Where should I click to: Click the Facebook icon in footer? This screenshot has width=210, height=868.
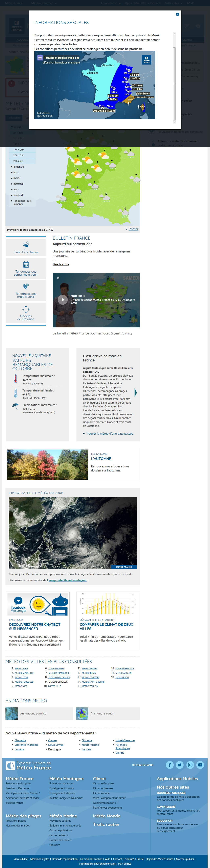(x=169, y=765)
